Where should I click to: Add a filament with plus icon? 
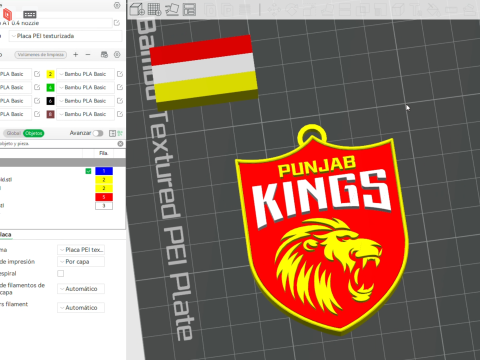(x=76, y=54)
